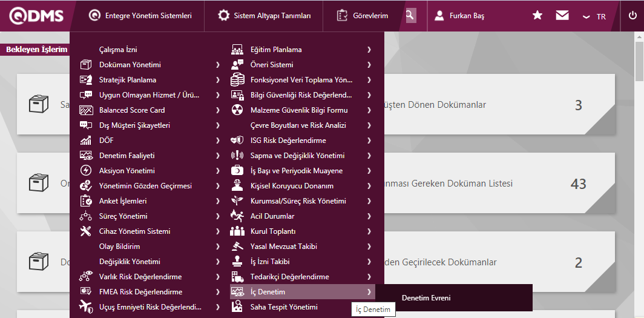644x318 pixels.
Task: Open messages via the envelope icon
Action: tap(562, 16)
